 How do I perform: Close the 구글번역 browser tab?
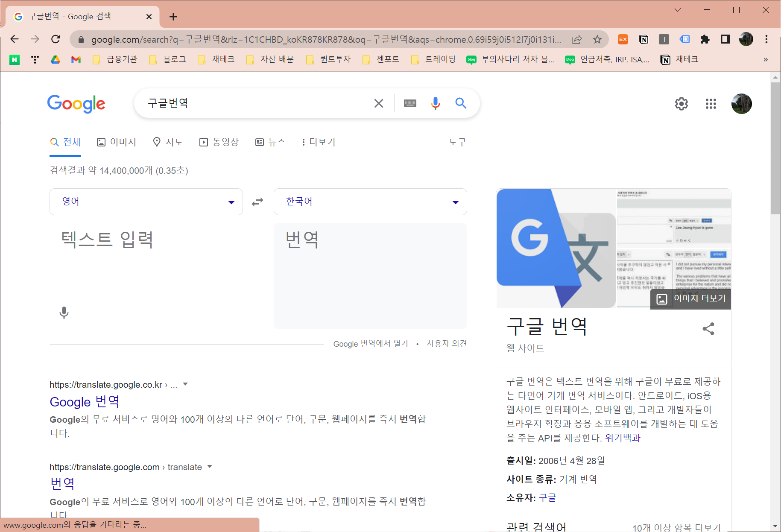point(149,17)
